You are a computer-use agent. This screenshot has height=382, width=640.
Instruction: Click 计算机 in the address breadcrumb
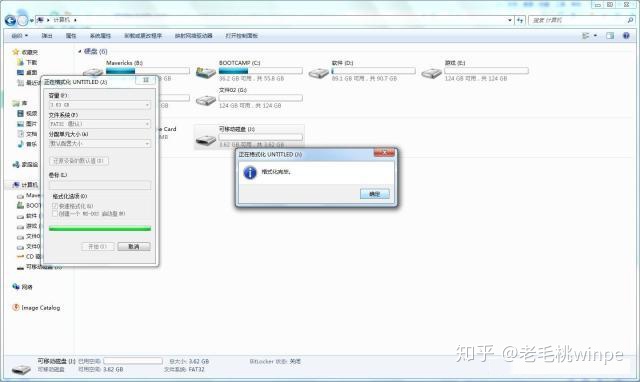(x=62, y=20)
